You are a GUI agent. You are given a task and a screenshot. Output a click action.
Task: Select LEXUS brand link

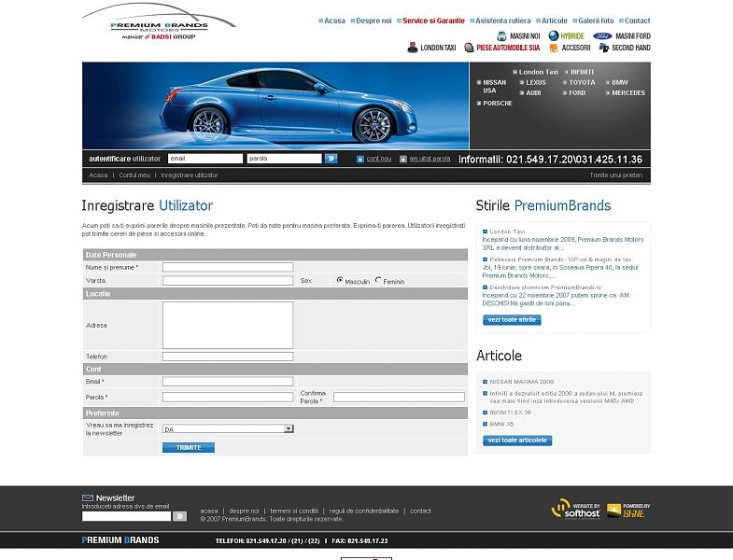[536, 82]
